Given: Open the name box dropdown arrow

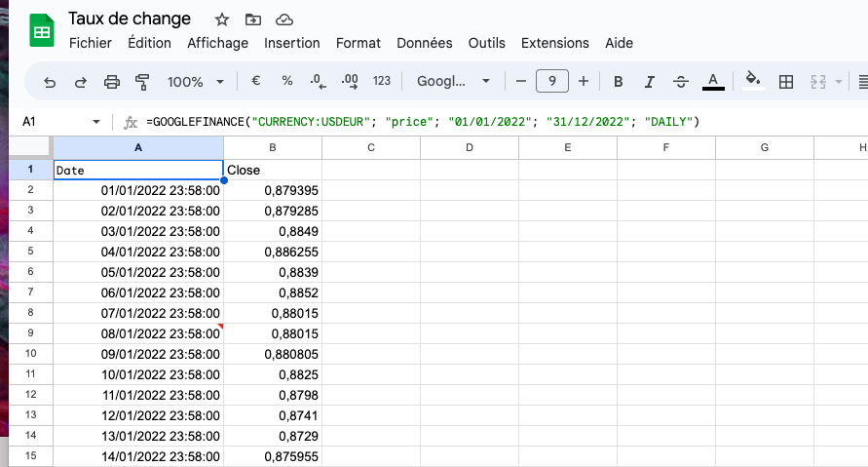Looking at the screenshot, I should click(x=96, y=121).
